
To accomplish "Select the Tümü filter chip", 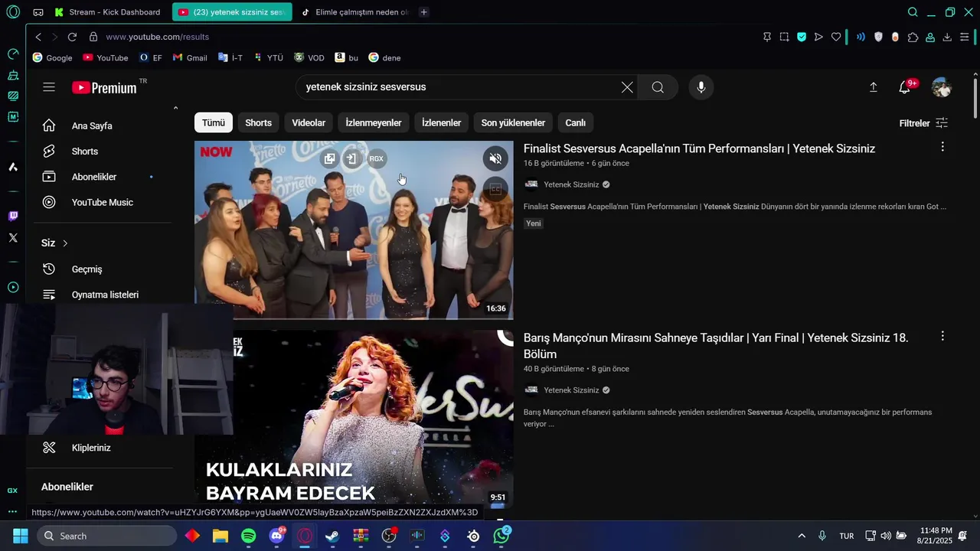I will (x=214, y=122).
